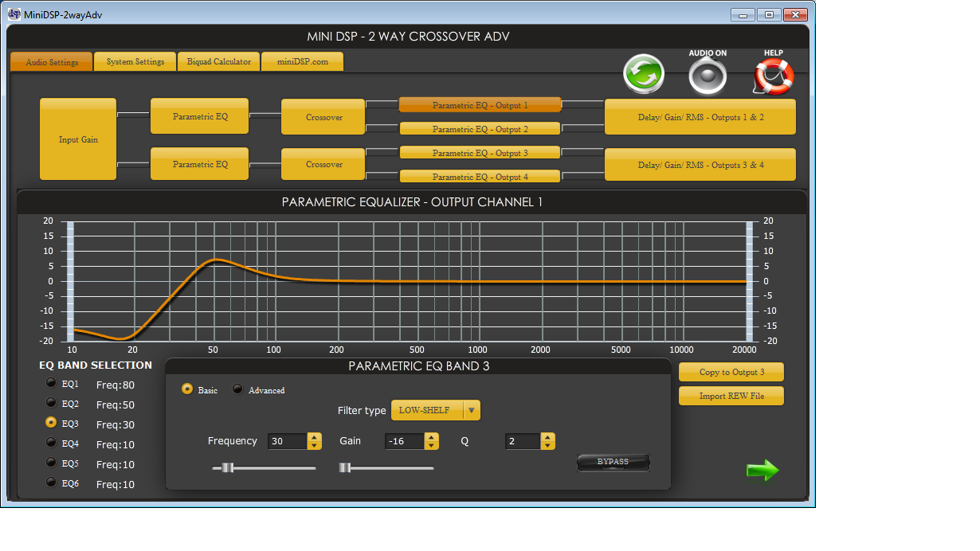Select the EQ3 band radio button
This screenshot has width=980, height=551.
point(51,423)
